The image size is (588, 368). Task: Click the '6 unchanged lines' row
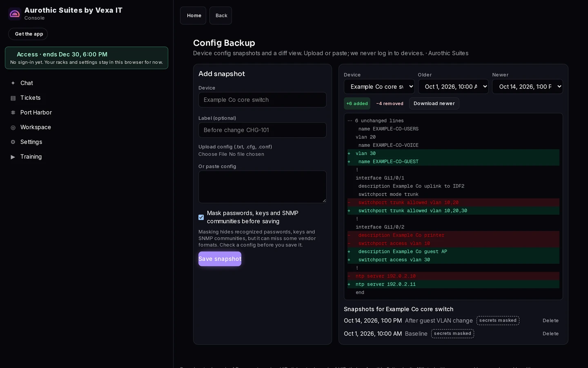[453, 121]
